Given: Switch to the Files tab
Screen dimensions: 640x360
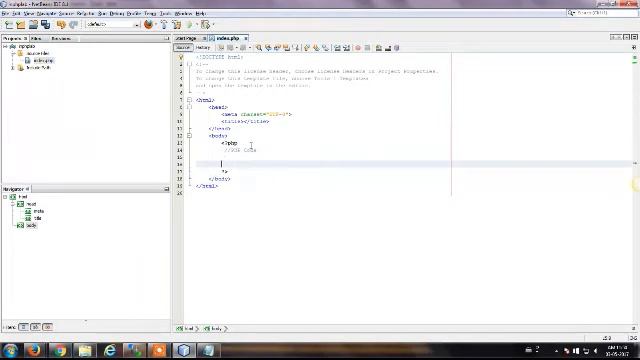Looking at the screenshot, I should pos(36,38).
